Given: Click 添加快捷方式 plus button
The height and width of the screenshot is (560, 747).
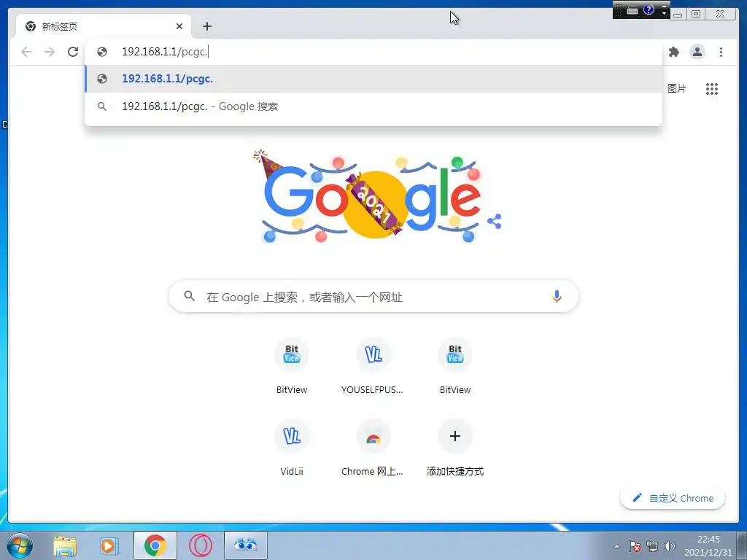Looking at the screenshot, I should coord(455,436).
